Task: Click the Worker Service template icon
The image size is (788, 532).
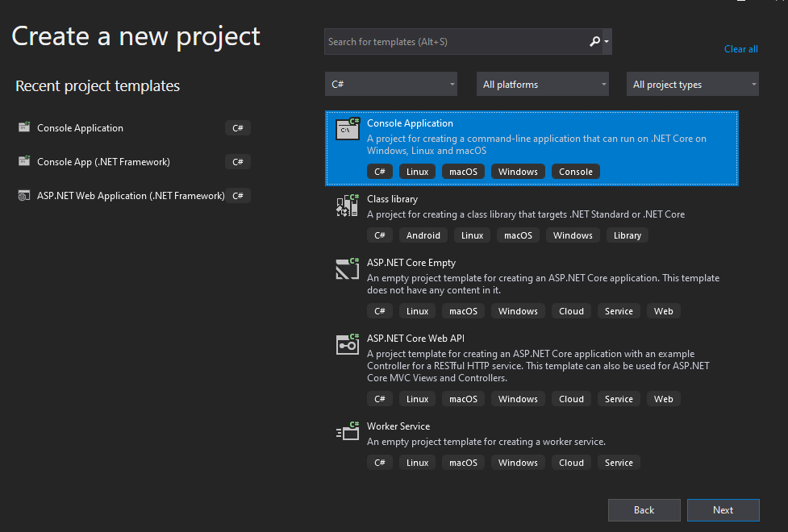Action: (x=347, y=432)
